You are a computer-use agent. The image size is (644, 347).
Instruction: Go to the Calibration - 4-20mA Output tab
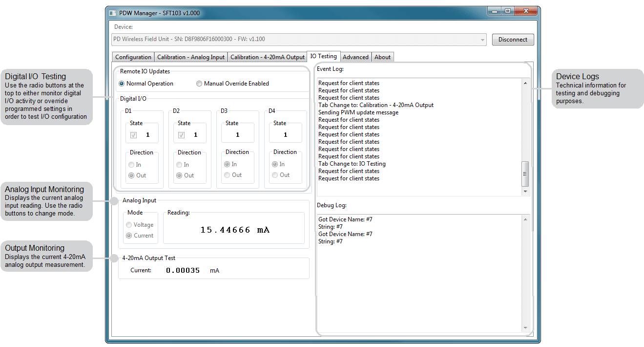tap(268, 57)
